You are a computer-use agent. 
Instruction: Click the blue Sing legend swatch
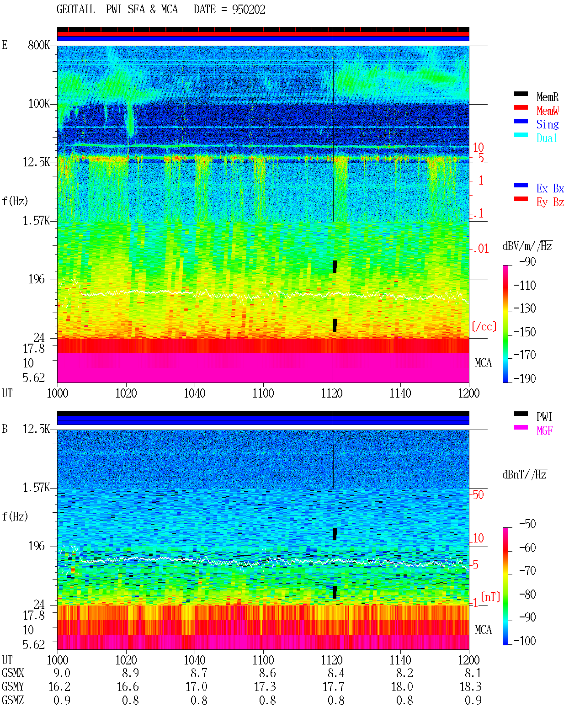(x=521, y=121)
